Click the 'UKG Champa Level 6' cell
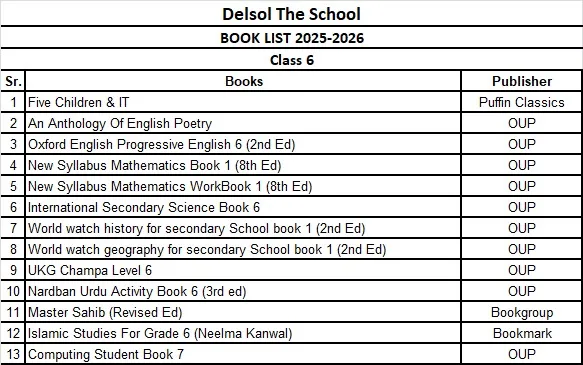Image resolution: width=583 pixels, height=365 pixels. point(244,270)
